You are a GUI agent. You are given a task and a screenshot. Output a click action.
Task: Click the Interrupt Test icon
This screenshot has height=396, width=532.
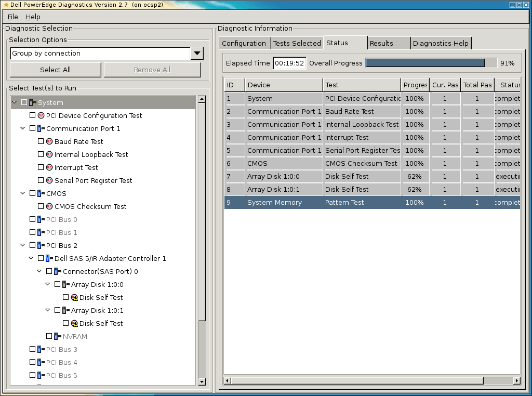point(49,167)
